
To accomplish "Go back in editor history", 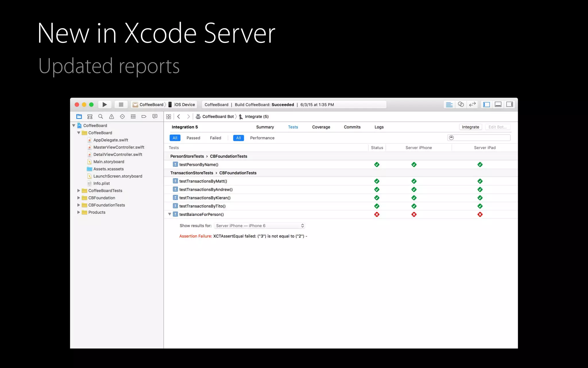I will click(179, 116).
